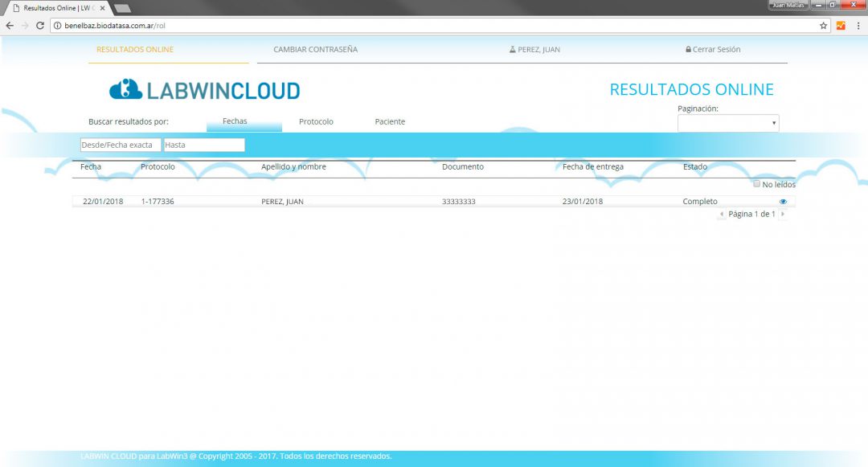Image resolution: width=868 pixels, height=467 pixels.
Task: Bookmark page with star icon
Action: click(823, 26)
